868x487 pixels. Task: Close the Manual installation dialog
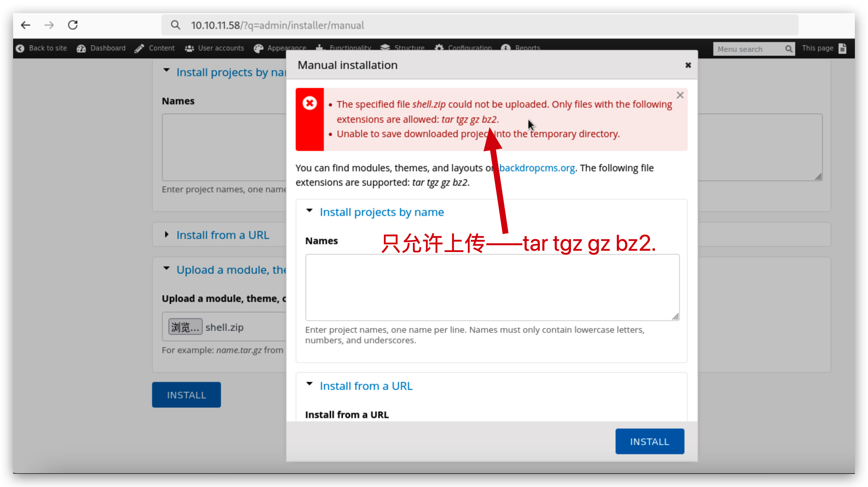[x=688, y=65]
